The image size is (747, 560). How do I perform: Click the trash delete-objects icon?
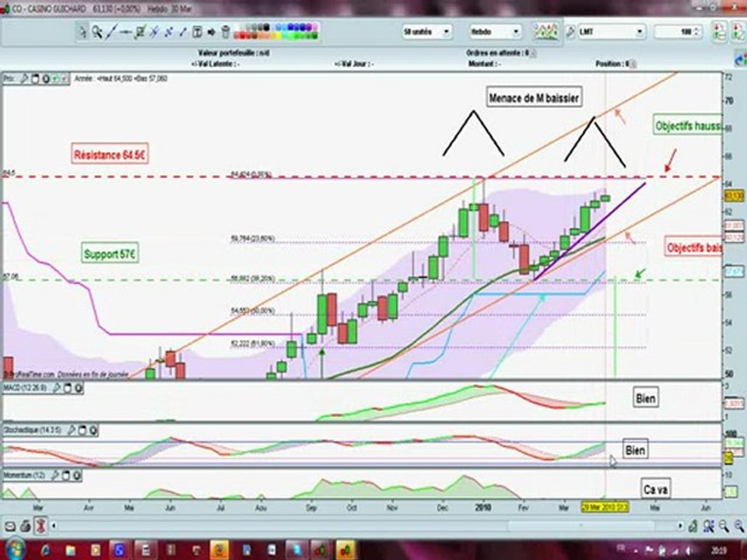[226, 32]
